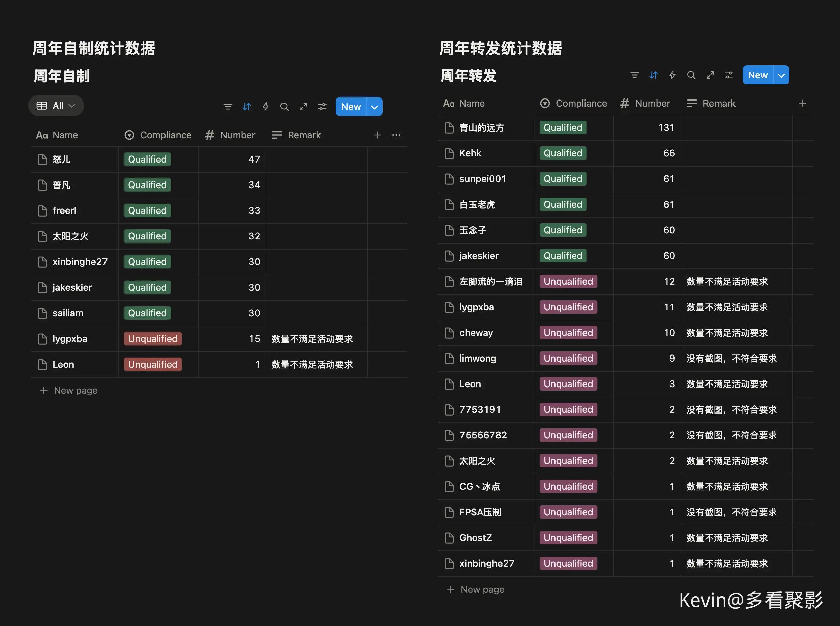This screenshot has width=840, height=626.
Task: Expand the arrow beside left New button
Action: pos(374,107)
